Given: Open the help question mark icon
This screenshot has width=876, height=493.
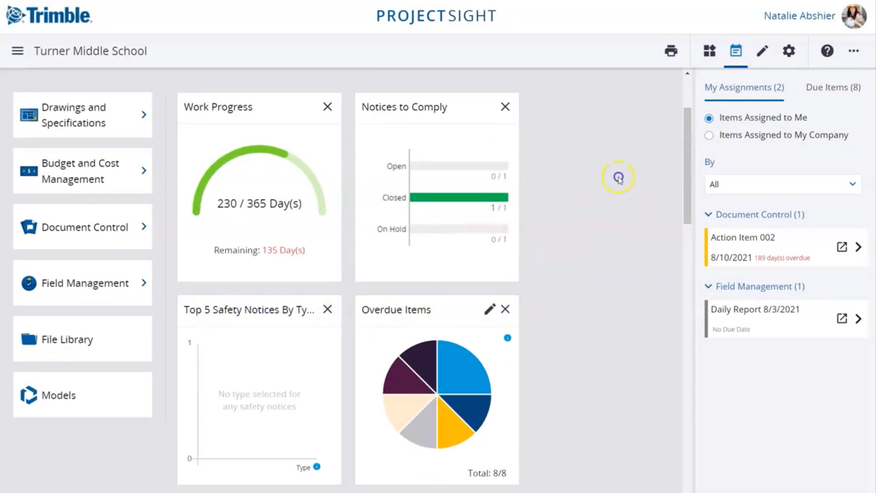Looking at the screenshot, I should 827,51.
